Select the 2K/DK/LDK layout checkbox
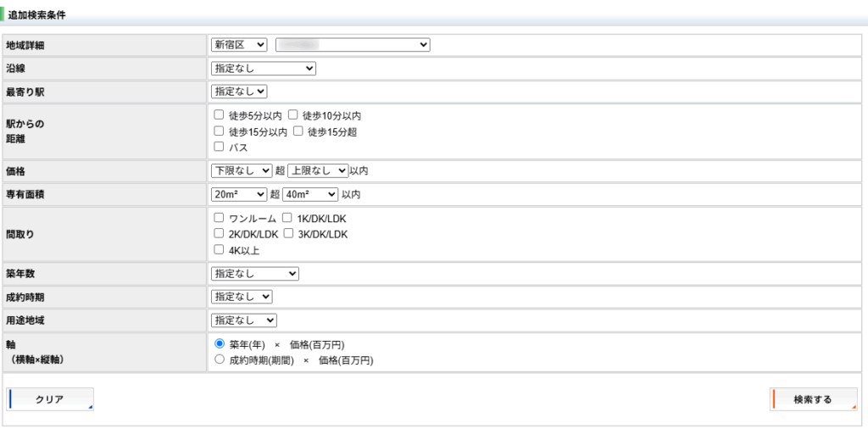Screen dimensions: 868x429 coord(219,234)
